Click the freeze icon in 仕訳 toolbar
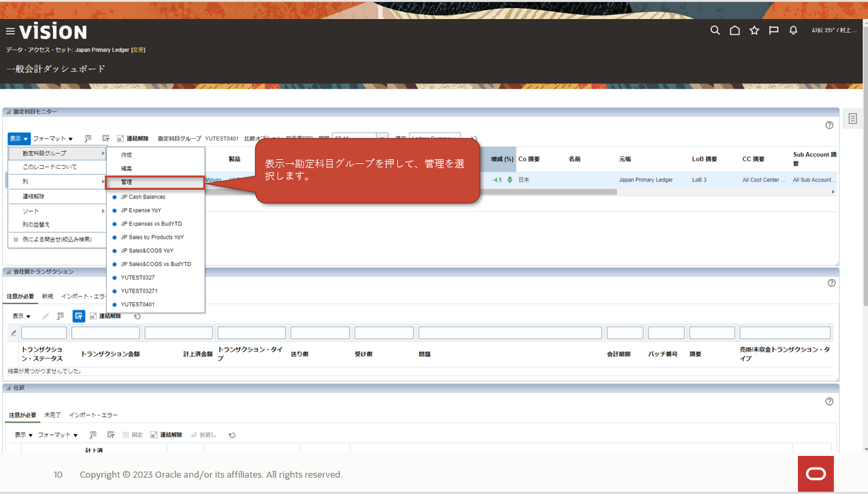 93,435
